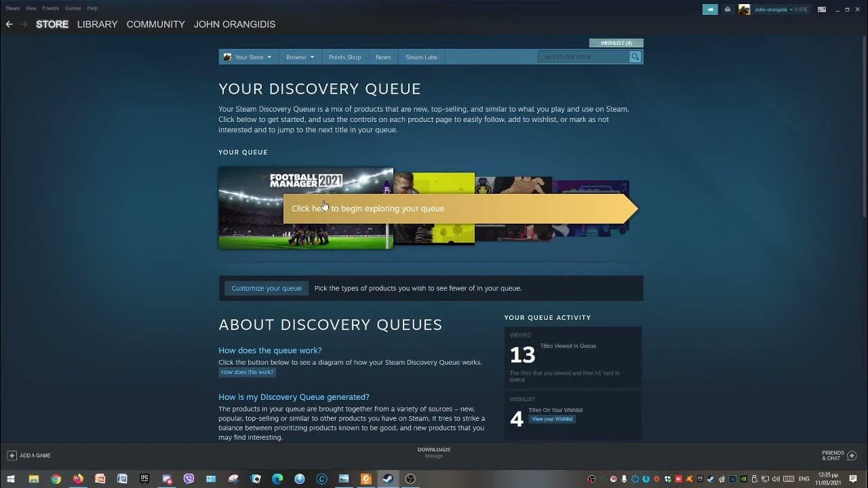Image resolution: width=868 pixels, height=488 pixels.
Task: Open OBS Studio from taskbar
Action: 410,479
